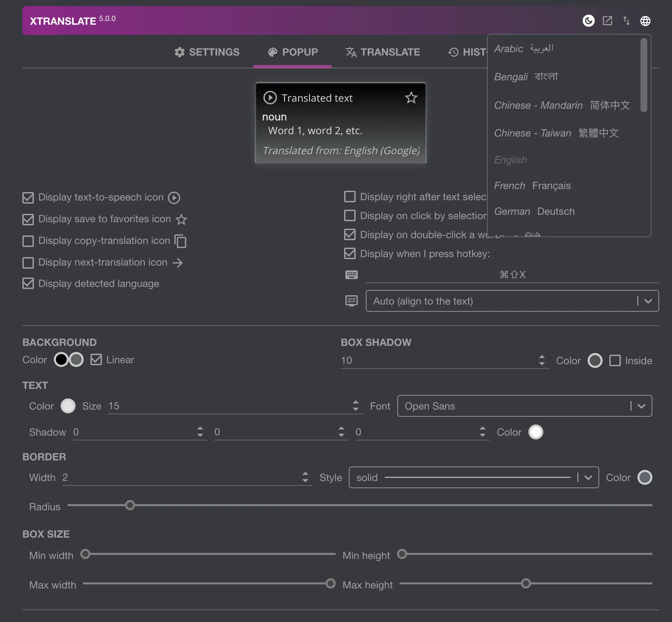Image resolution: width=672 pixels, height=622 pixels.
Task: Toggle dark theme using the moon icon
Action: tap(589, 21)
